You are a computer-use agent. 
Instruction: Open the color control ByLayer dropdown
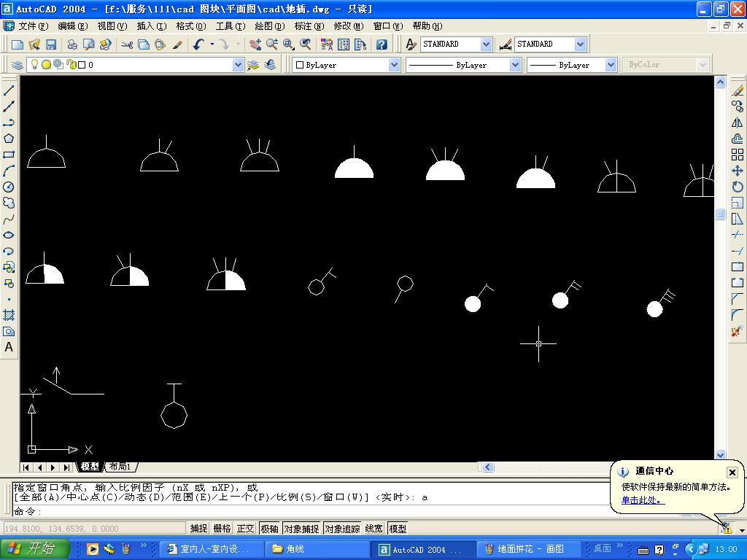click(x=394, y=65)
